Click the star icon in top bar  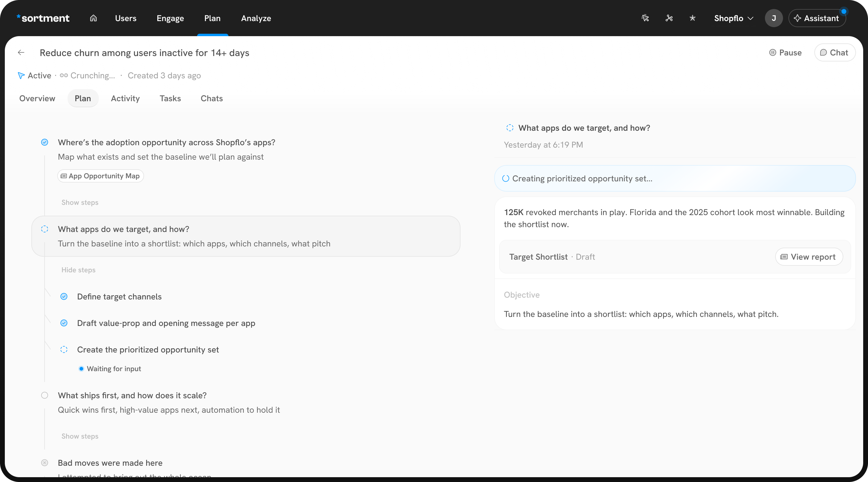point(693,18)
